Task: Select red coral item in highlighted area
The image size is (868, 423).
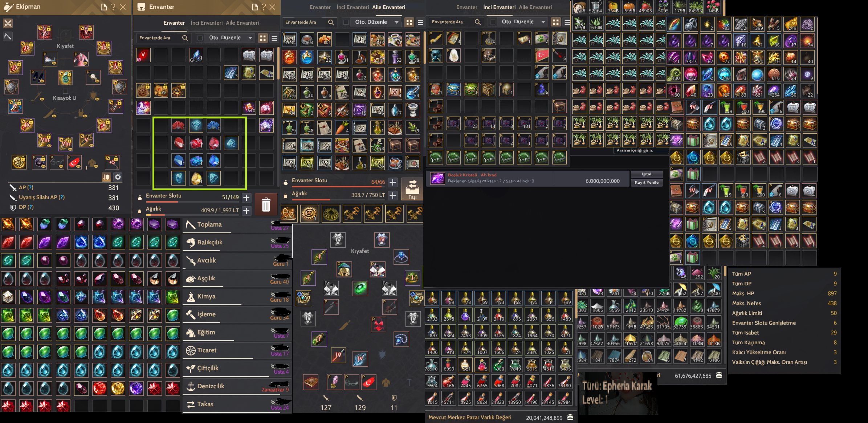Action: tap(178, 125)
